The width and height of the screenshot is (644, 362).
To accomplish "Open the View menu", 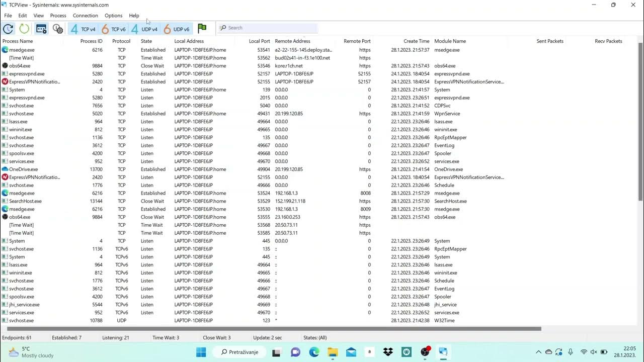I will pos(39,16).
